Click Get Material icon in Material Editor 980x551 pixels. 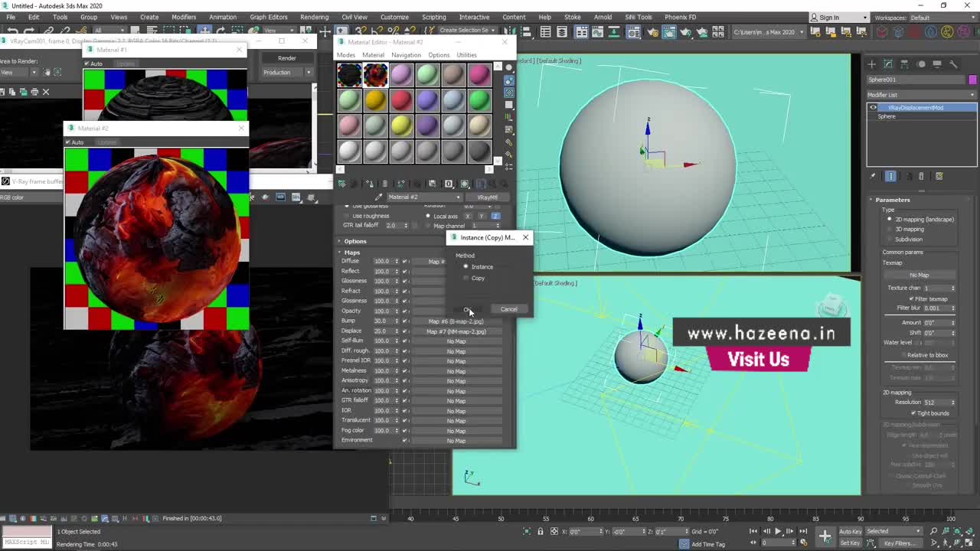click(342, 184)
